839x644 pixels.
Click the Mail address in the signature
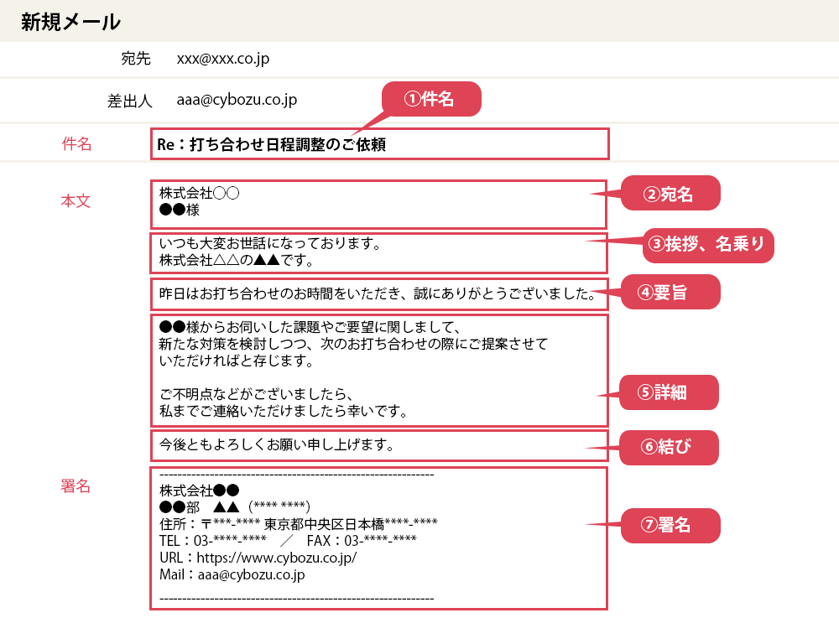pos(251,574)
